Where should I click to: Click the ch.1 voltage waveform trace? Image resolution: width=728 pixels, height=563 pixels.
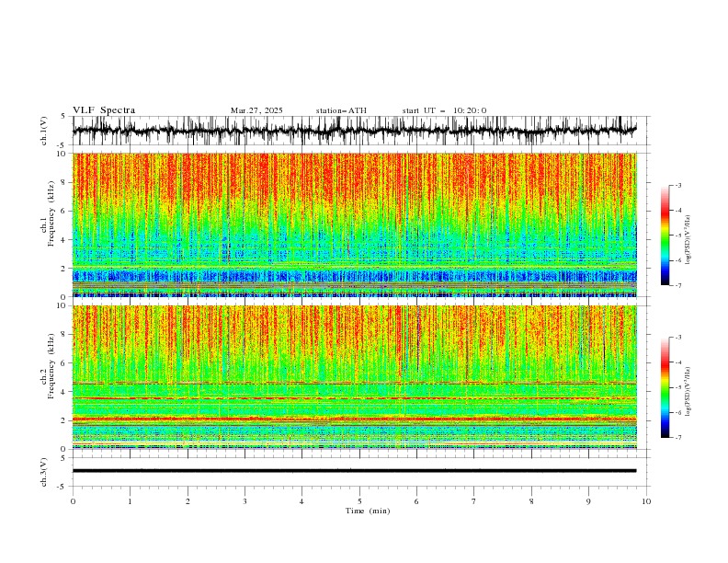pos(354,131)
